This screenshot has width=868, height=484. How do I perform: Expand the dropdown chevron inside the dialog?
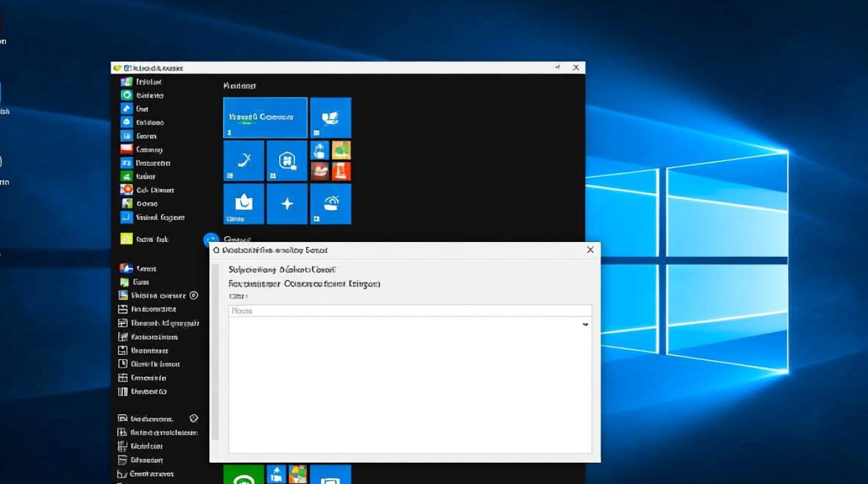click(585, 325)
